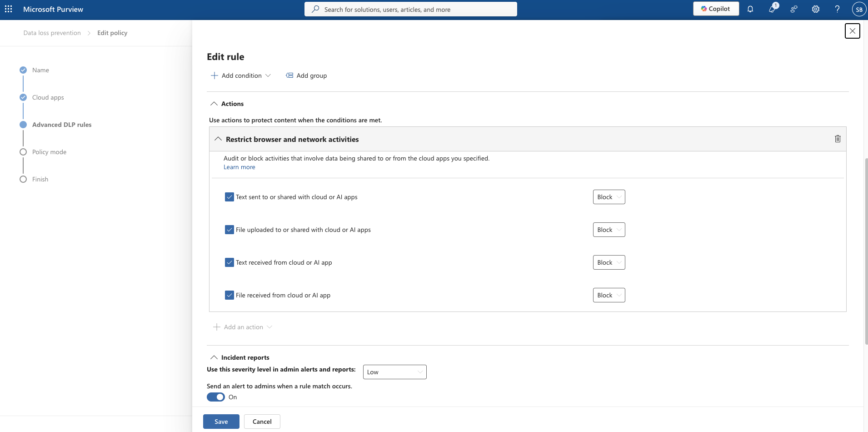The height and width of the screenshot is (432, 868).
Task: Open the SB account avatar
Action: tap(858, 9)
